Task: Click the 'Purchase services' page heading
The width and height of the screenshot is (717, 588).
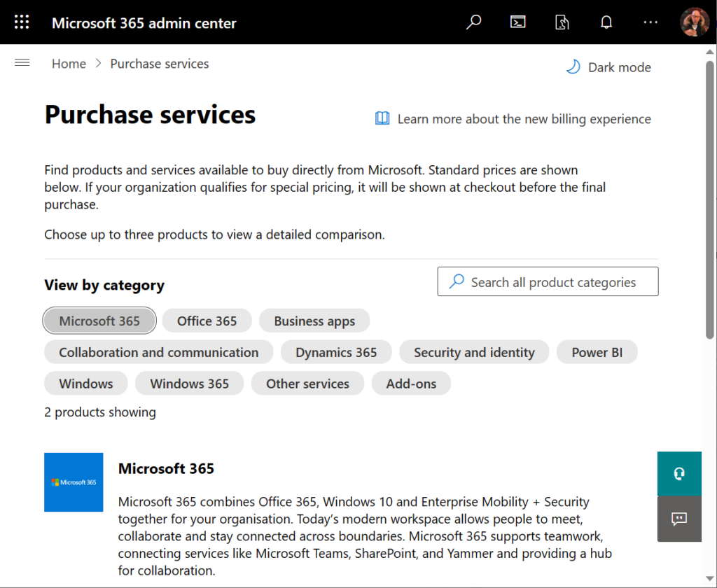Action: pyautogui.click(x=150, y=114)
